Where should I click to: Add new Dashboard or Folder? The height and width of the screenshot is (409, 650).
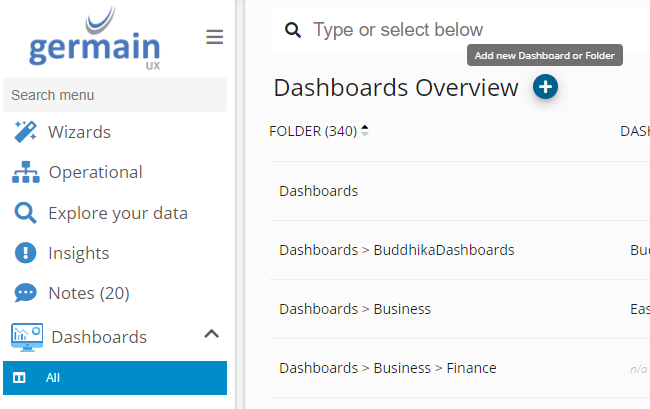click(545, 87)
